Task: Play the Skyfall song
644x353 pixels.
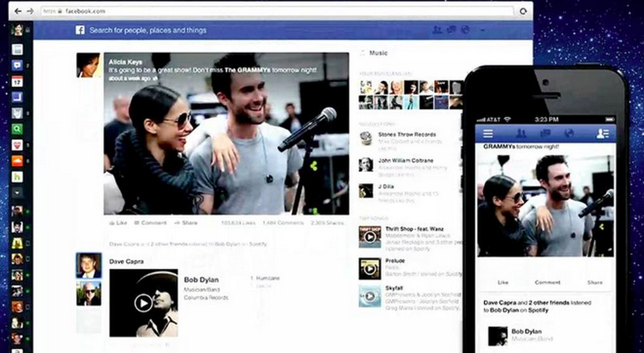Action: pos(370,296)
